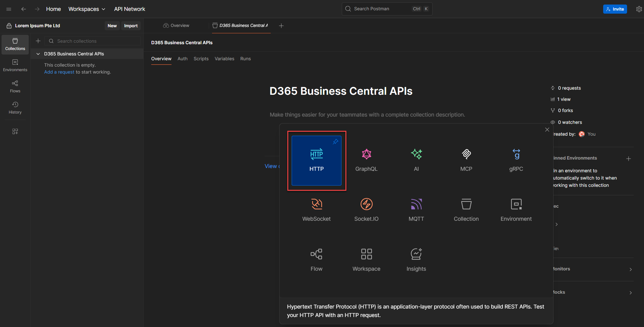The height and width of the screenshot is (327, 644).
Task: Expand the Monitors section
Action: pyautogui.click(x=630, y=269)
